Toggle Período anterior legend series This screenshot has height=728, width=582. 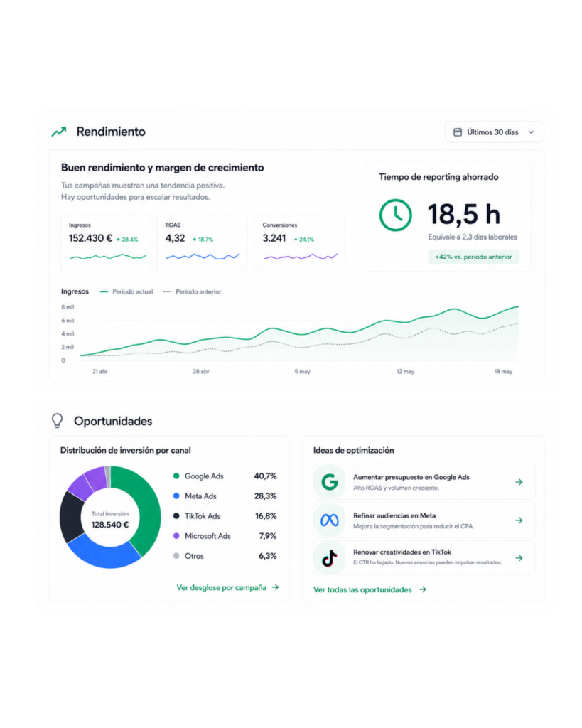(x=192, y=291)
